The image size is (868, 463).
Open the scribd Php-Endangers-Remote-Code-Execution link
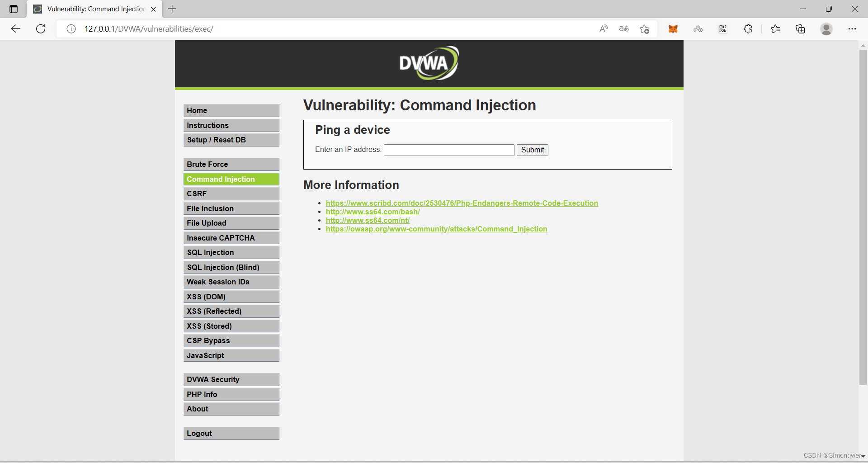(x=462, y=203)
